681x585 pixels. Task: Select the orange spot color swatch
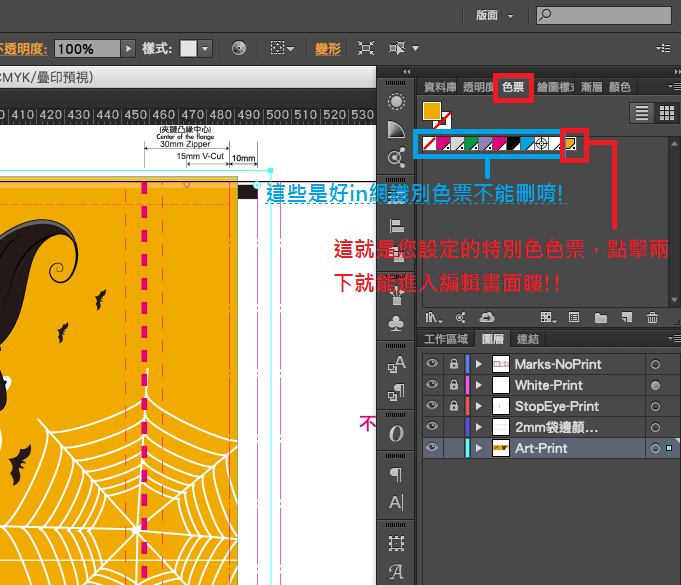570,143
